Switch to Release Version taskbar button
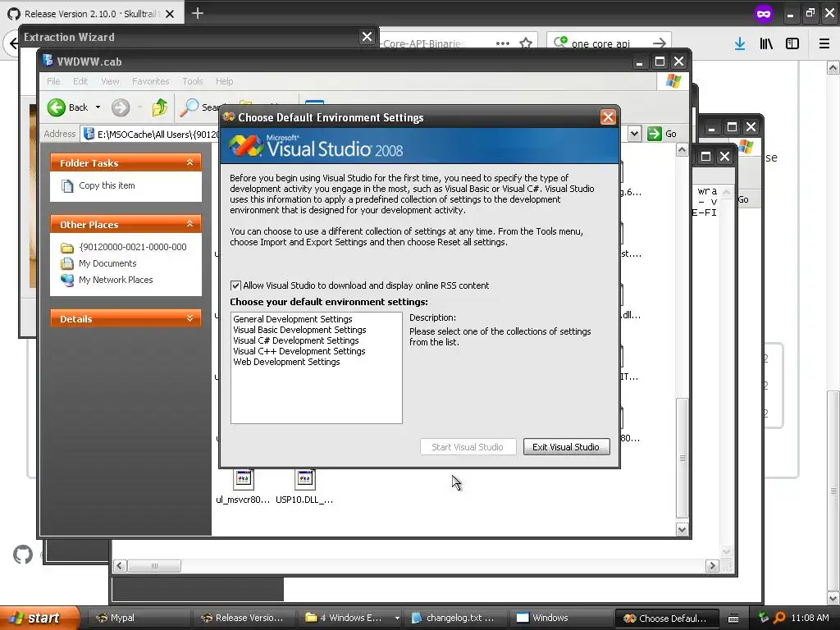Viewport: 840px width, 630px height. pos(244,618)
